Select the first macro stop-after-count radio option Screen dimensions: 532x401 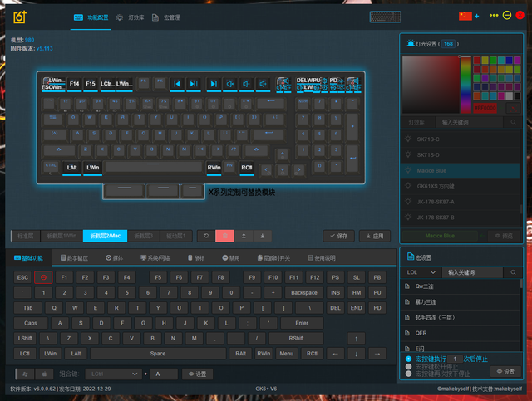click(x=408, y=359)
